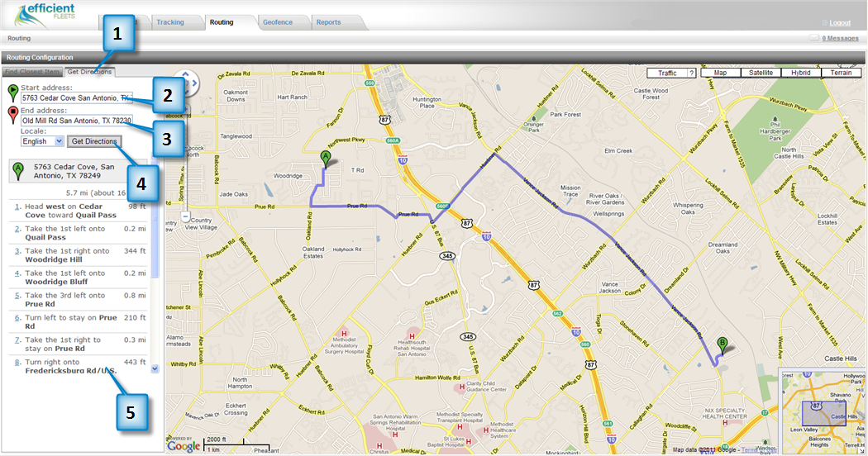The image size is (868, 456).
Task: Click the Healthsouth Rehab Hospital marker
Action: (412, 336)
